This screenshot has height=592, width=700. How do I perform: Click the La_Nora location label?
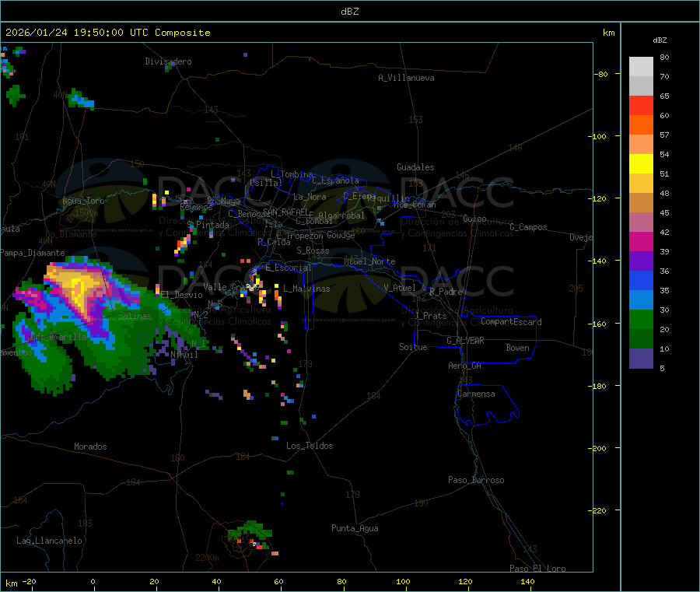310,197
